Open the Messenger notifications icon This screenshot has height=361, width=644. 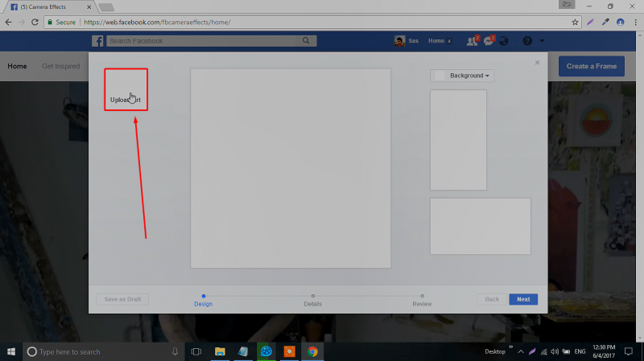click(489, 41)
